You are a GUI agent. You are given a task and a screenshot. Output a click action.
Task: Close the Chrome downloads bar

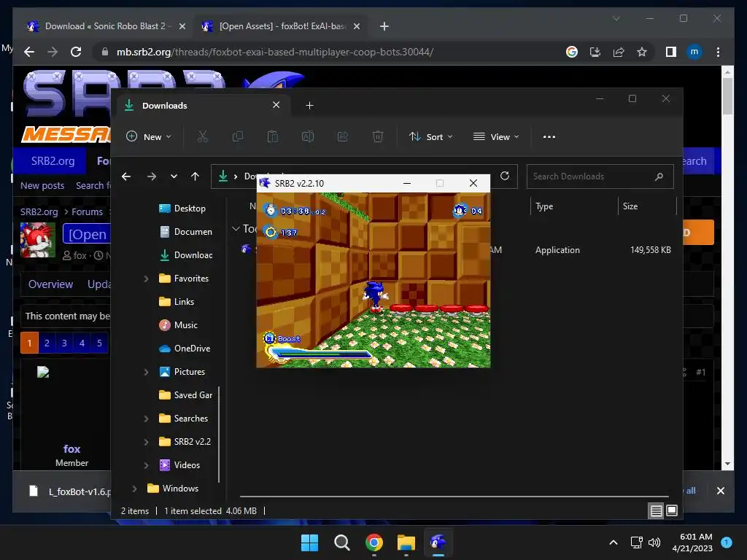[720, 491]
